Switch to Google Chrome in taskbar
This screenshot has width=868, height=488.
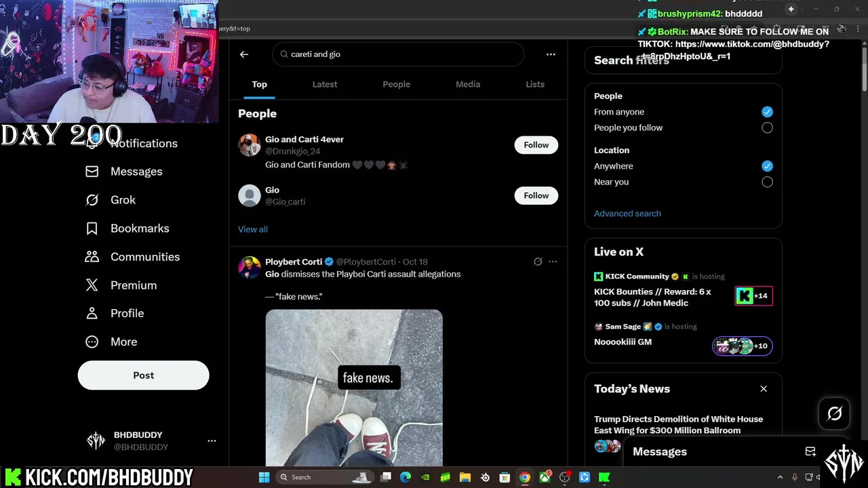click(524, 477)
